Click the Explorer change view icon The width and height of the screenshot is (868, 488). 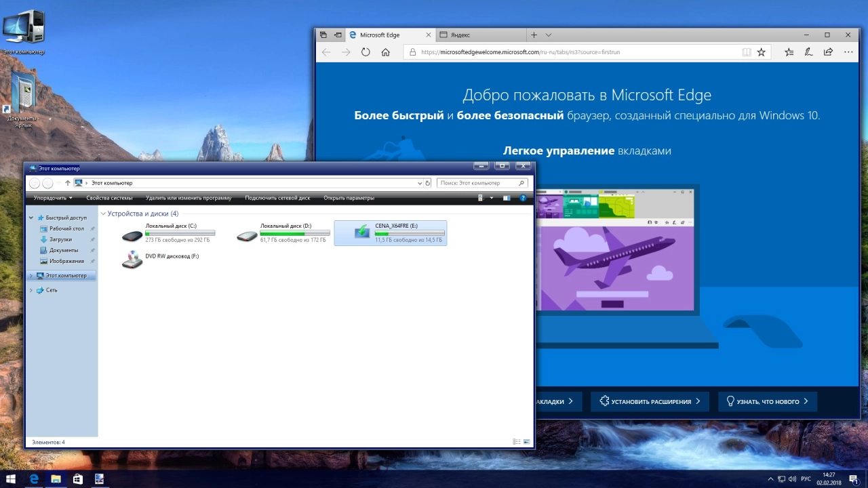coord(481,198)
